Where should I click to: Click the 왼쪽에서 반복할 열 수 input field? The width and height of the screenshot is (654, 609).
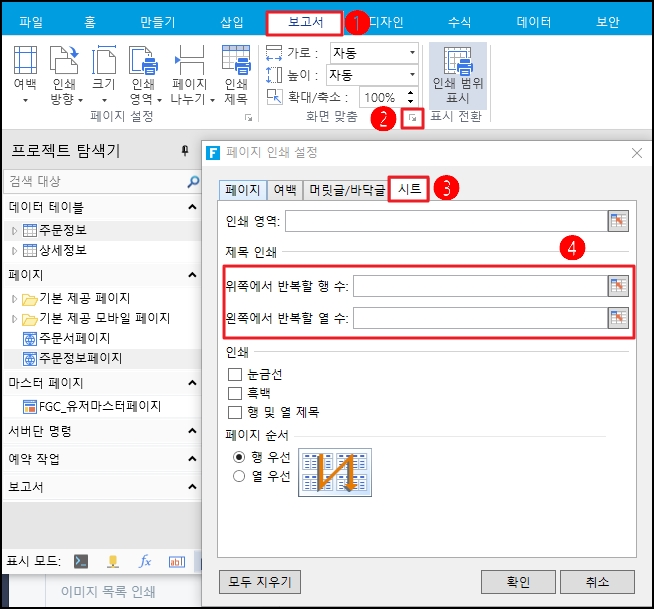point(479,318)
